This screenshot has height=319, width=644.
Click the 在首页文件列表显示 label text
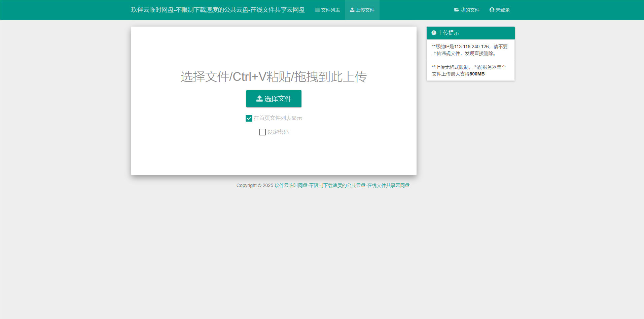point(278,118)
